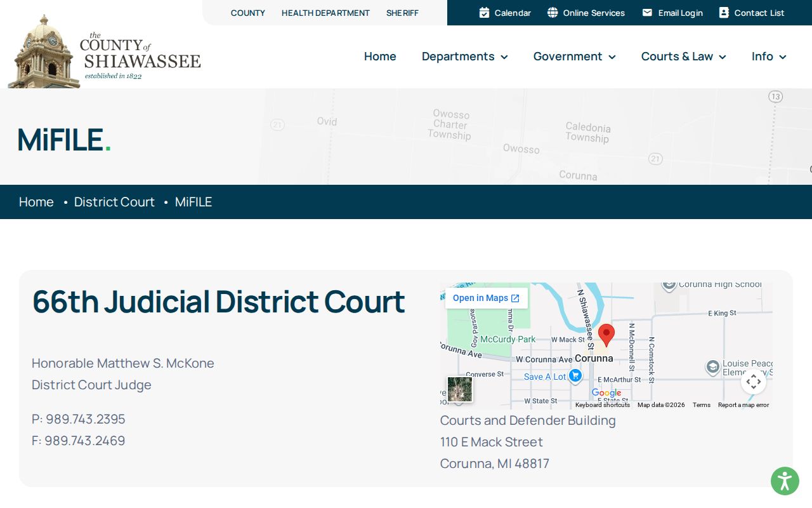
Task: Select the COUNTY top tab
Action: pyautogui.click(x=248, y=13)
